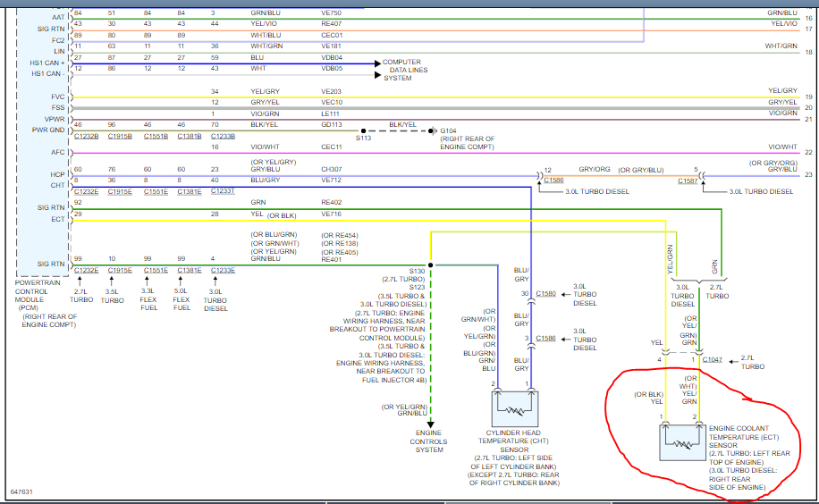Click the diagram number 647631
This screenshot has height=504, width=819.
[22, 492]
